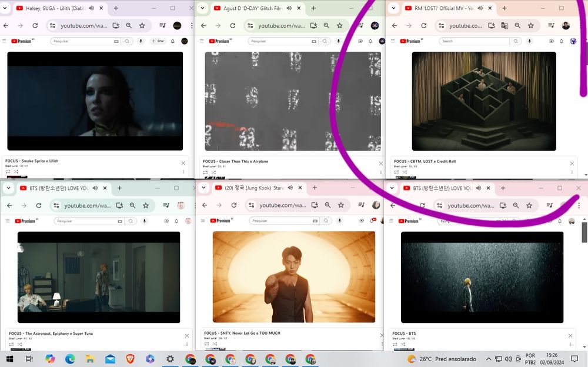The width and height of the screenshot is (588, 367).
Task: Open weather widget '26°C Pred ensolarado'
Action: coord(442,359)
